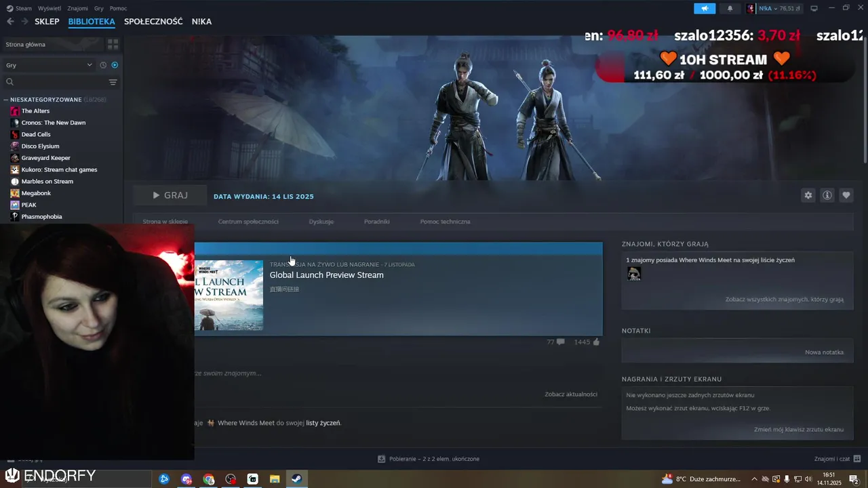Go to SKLEP tab
Image resolution: width=868 pixels, height=488 pixels.
point(47,22)
